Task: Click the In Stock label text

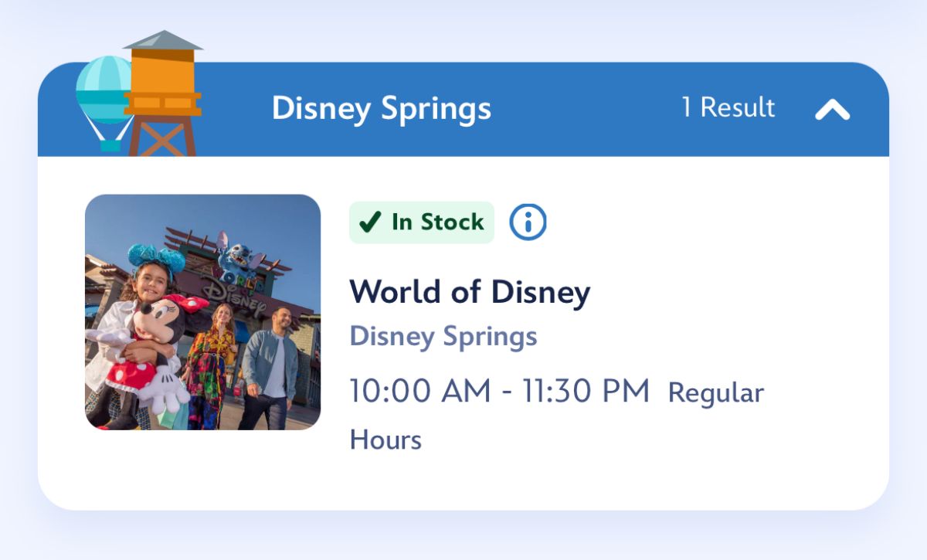Action: (x=437, y=222)
